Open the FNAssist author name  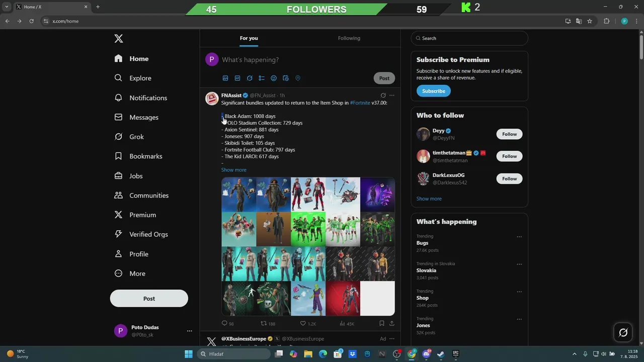click(x=231, y=96)
